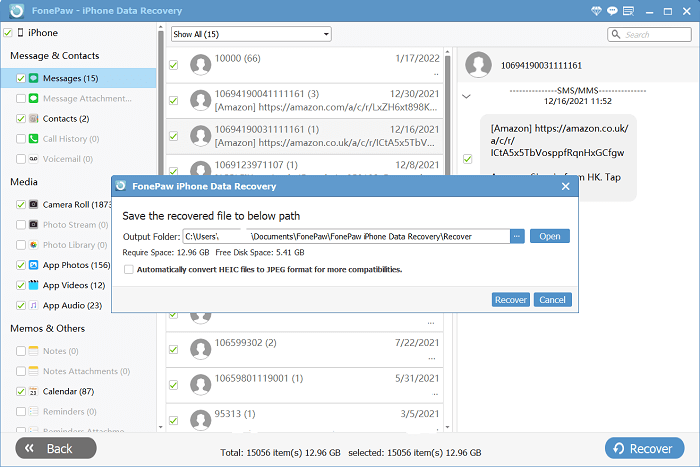This screenshot has width=700, height=467.
Task: Uncheck the Camera Roll checkbox
Action: 21,204
